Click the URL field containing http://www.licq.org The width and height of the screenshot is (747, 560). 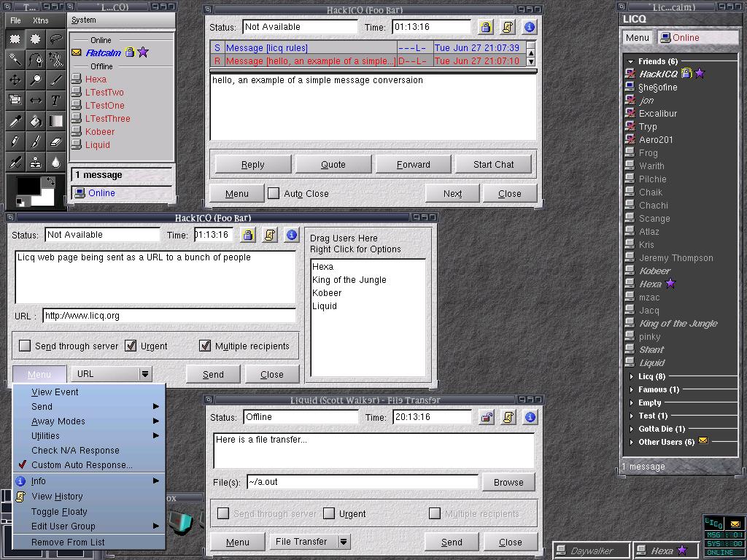tap(169, 316)
